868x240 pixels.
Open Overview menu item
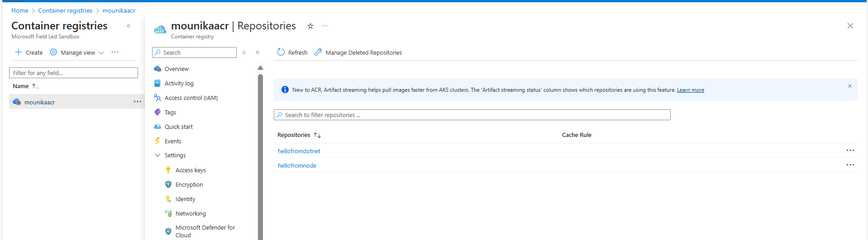tap(176, 69)
